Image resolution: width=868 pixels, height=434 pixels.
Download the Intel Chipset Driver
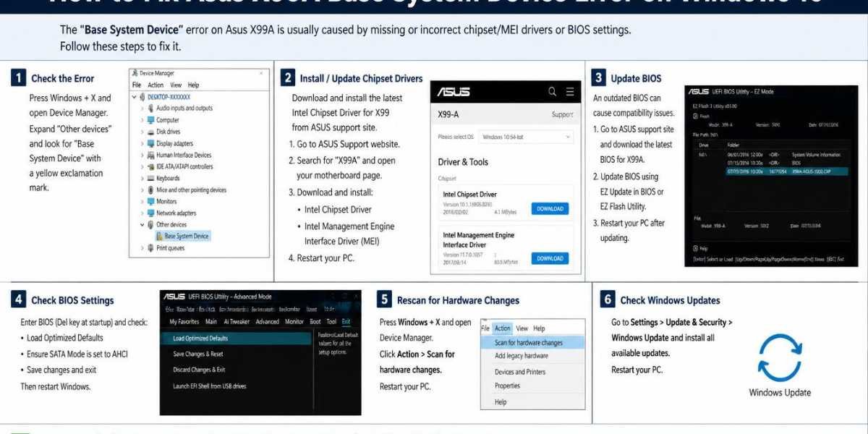(x=550, y=209)
